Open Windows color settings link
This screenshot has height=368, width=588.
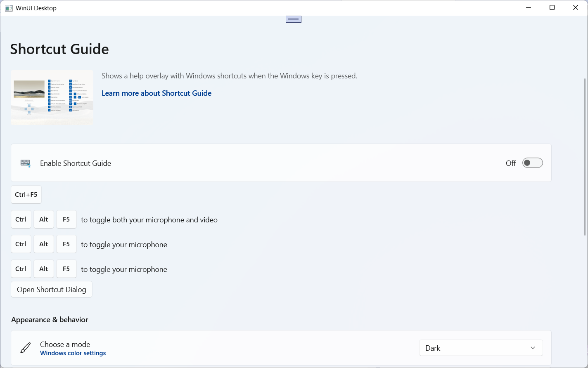(73, 353)
